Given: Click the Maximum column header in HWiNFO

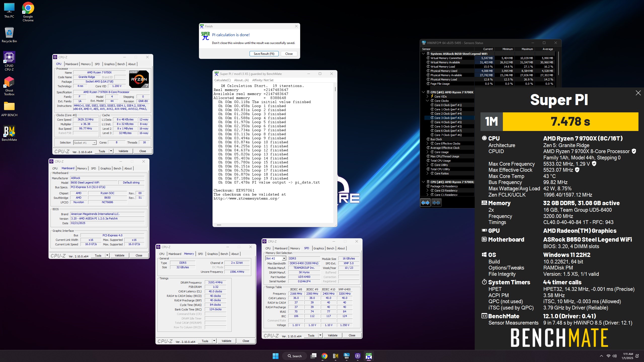Looking at the screenshot, I should (525, 49).
